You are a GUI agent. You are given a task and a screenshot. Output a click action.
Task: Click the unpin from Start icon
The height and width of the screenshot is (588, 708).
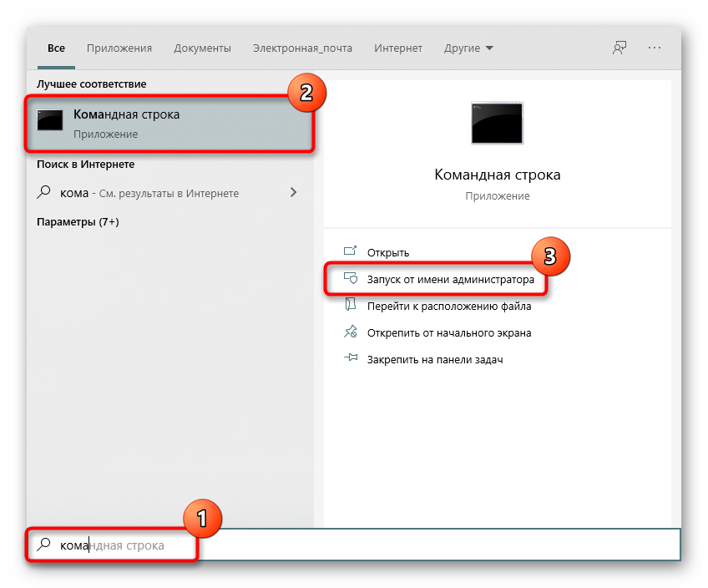351,332
